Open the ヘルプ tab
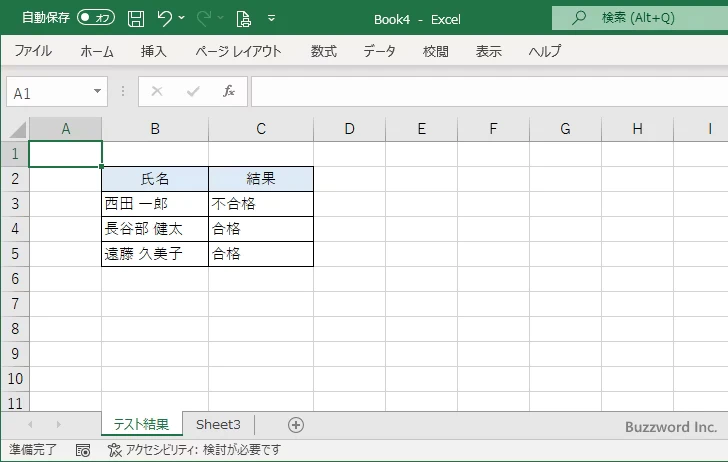Screen dimensions: 728x462 (545, 51)
